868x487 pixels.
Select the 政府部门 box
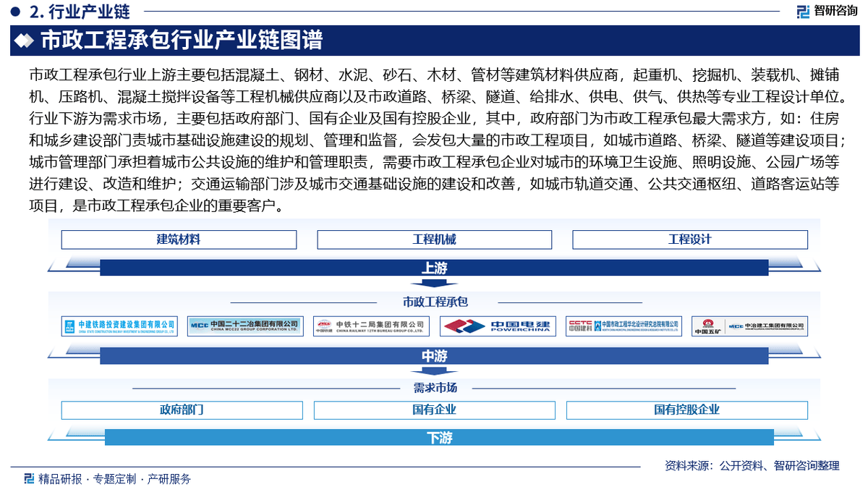(x=182, y=410)
